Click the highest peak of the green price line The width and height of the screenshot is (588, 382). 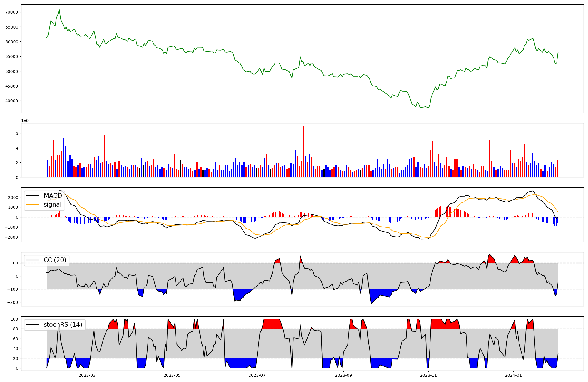coord(59,10)
